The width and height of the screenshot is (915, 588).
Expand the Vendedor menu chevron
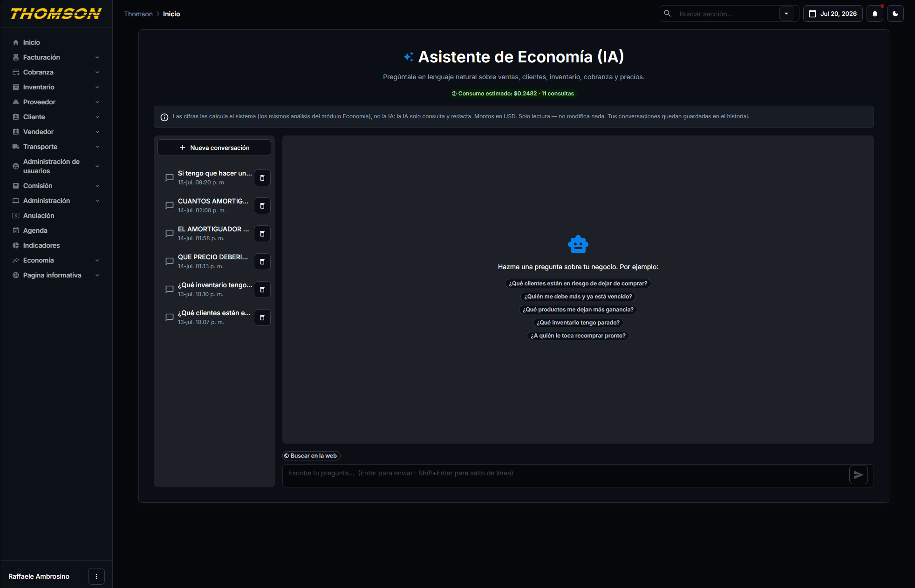tap(97, 132)
